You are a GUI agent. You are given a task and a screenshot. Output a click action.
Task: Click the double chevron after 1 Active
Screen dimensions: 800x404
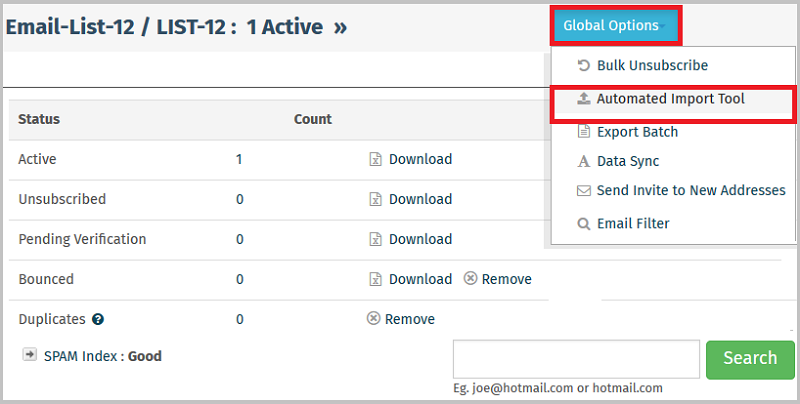pyautogui.click(x=340, y=28)
